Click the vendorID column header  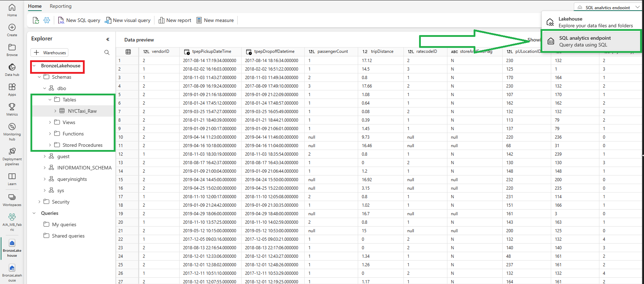pyautogui.click(x=159, y=51)
